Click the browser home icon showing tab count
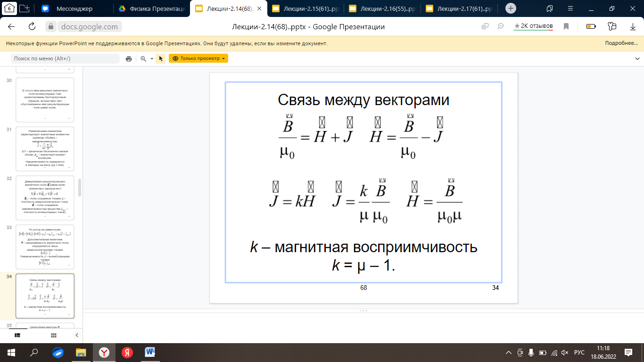644x362 pixels. [10, 8]
